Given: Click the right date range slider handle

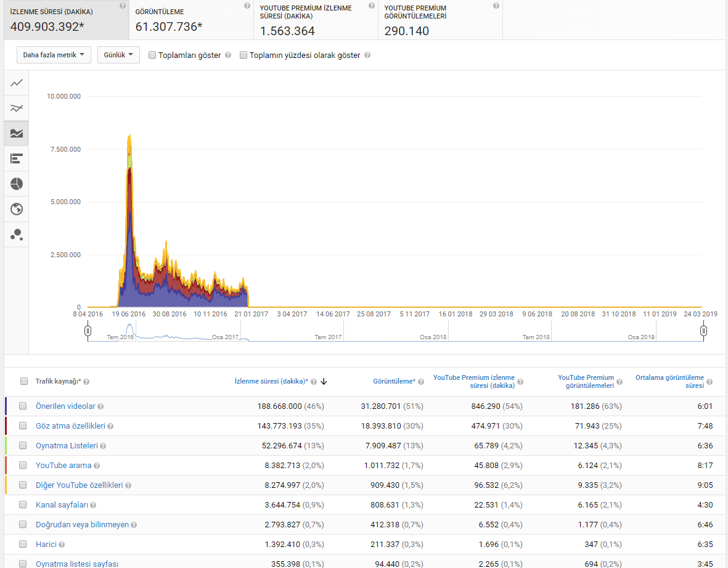Looking at the screenshot, I should pyautogui.click(x=703, y=331).
